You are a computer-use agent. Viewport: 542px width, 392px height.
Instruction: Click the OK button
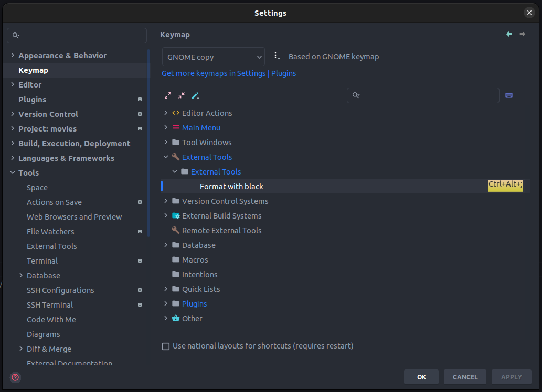(421, 377)
